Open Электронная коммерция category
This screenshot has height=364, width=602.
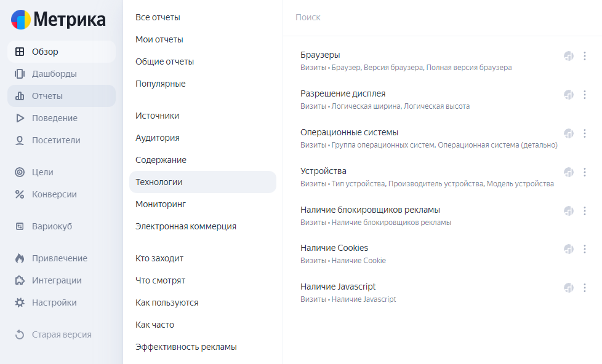[186, 226]
